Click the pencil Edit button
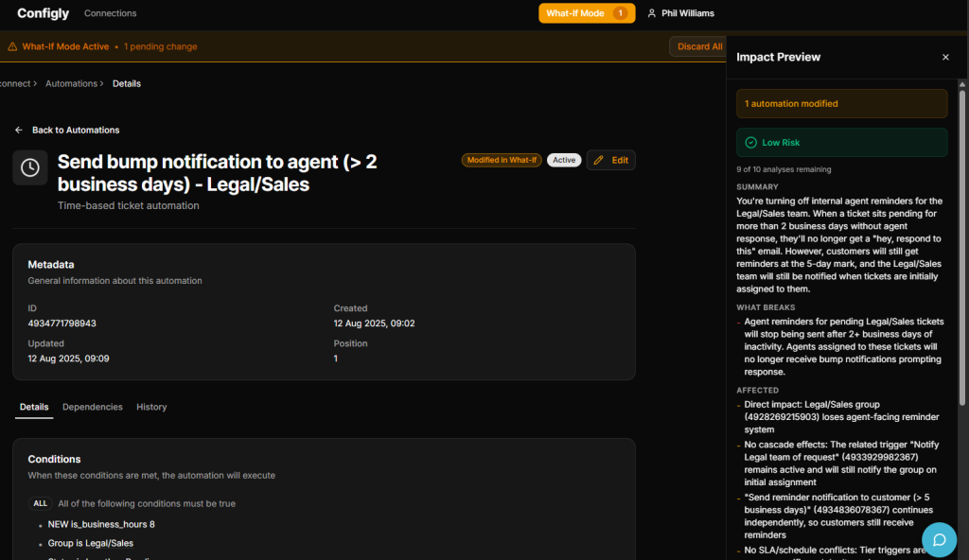969x560 pixels. coord(610,161)
